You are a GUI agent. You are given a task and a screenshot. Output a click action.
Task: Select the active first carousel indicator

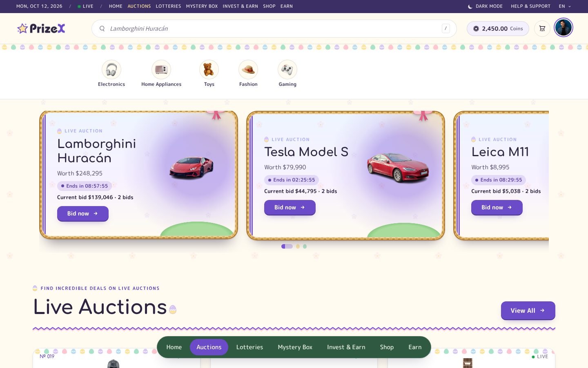(287, 246)
